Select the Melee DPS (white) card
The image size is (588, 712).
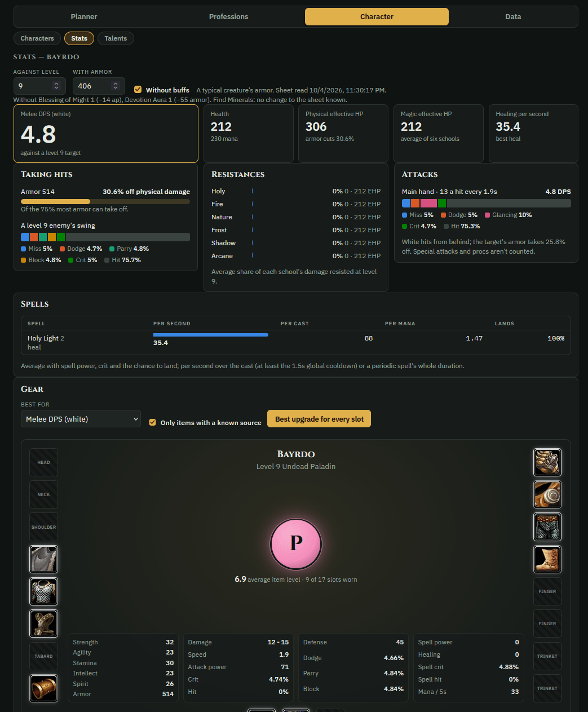point(106,134)
